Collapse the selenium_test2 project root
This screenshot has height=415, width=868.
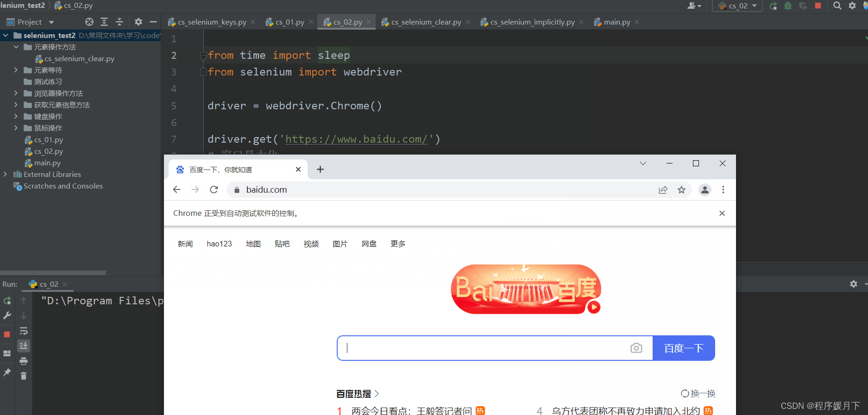pos(6,35)
